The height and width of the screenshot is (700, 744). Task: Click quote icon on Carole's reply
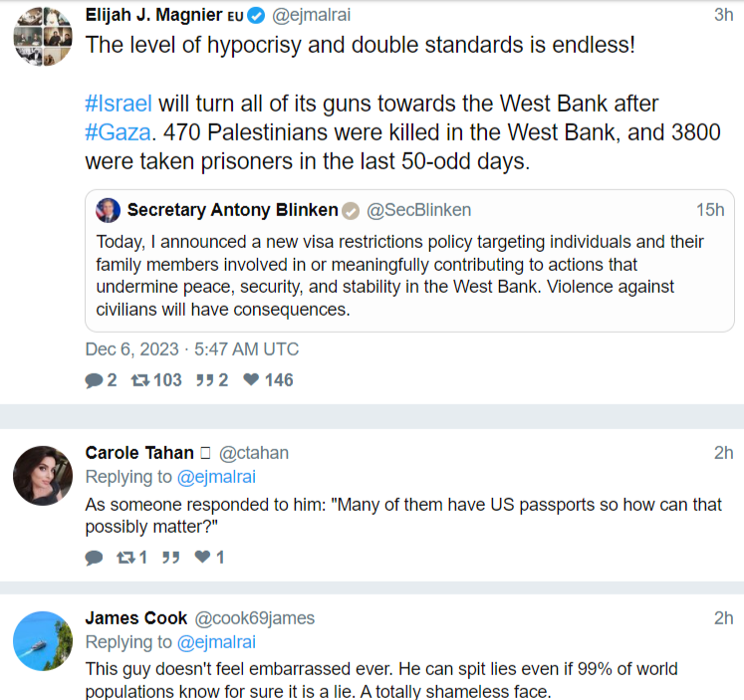coord(170,557)
